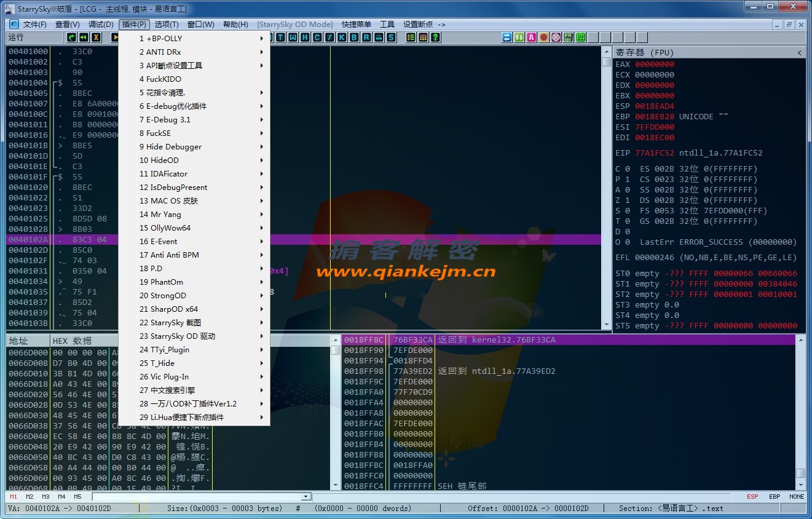Open '19 PhantOm' plugin submenu
The height and width of the screenshot is (519, 812).
[194, 282]
